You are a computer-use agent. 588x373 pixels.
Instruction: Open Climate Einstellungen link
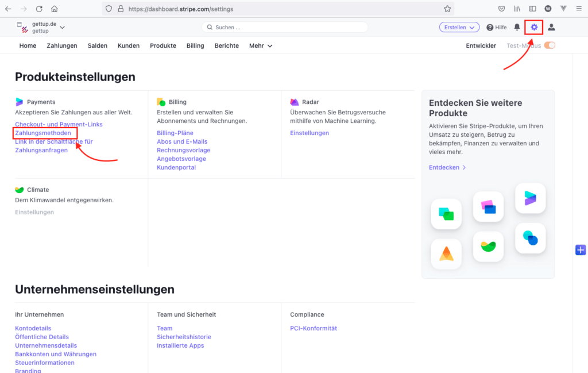click(x=34, y=212)
